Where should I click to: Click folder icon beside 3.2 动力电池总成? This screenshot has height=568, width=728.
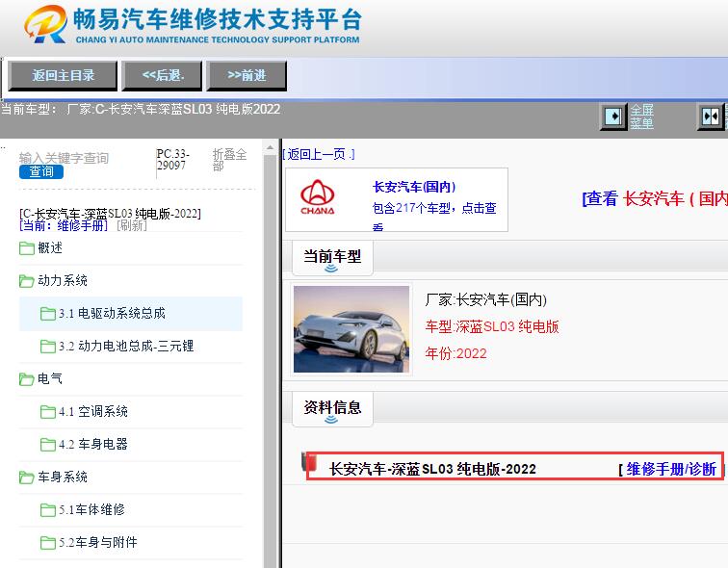point(48,347)
